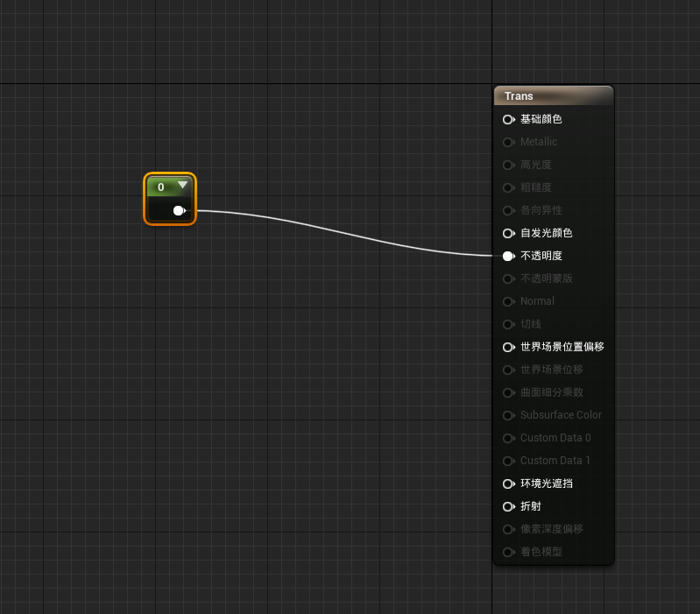Click the 折射 label text
700x614 pixels.
531,506
